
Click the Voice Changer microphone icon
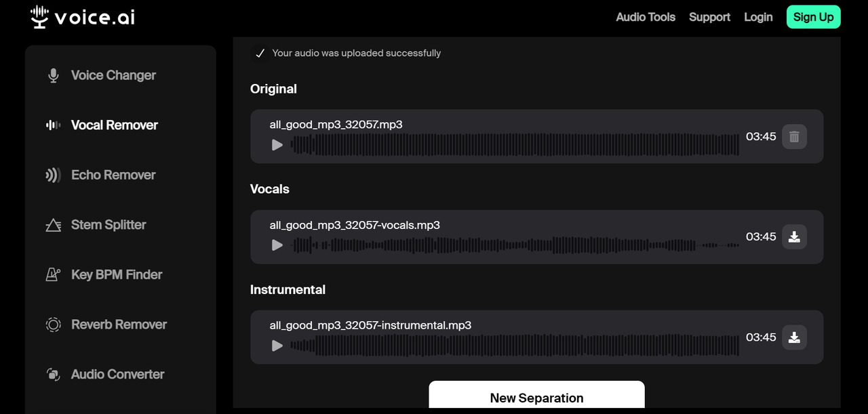(x=54, y=75)
